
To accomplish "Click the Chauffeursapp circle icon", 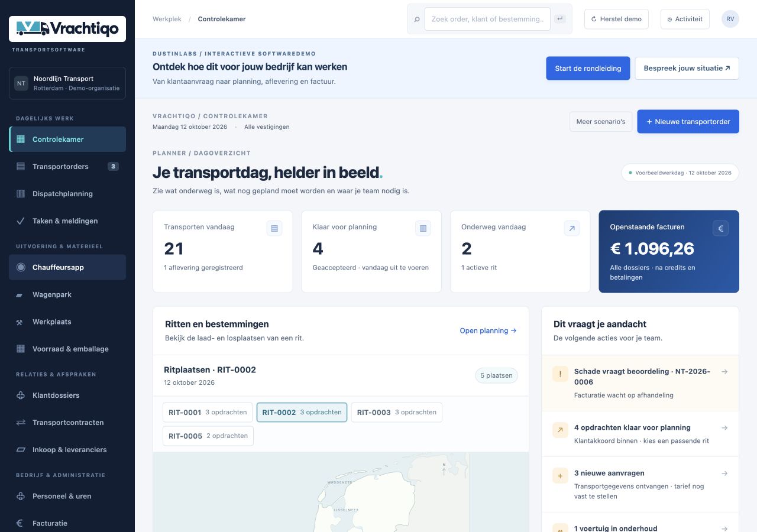I will click(21, 267).
